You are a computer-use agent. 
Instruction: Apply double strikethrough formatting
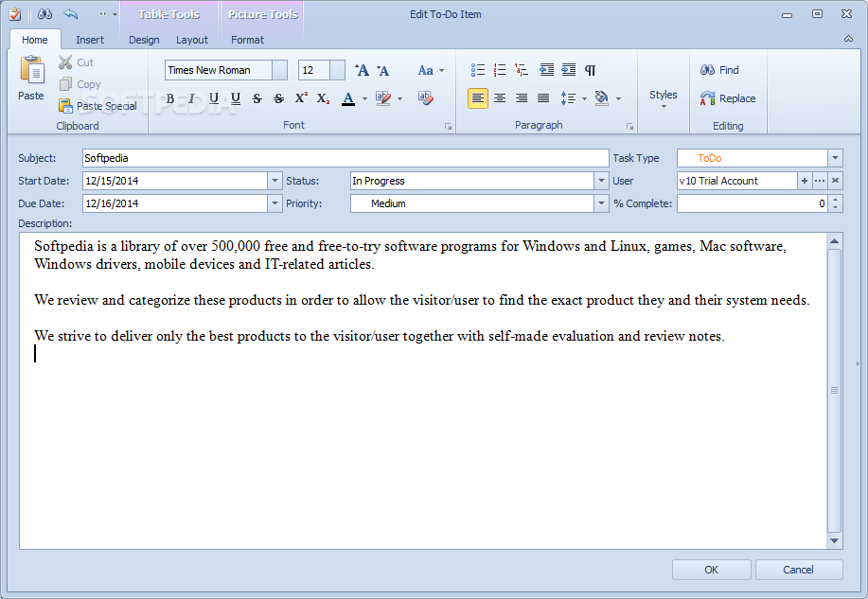279,98
